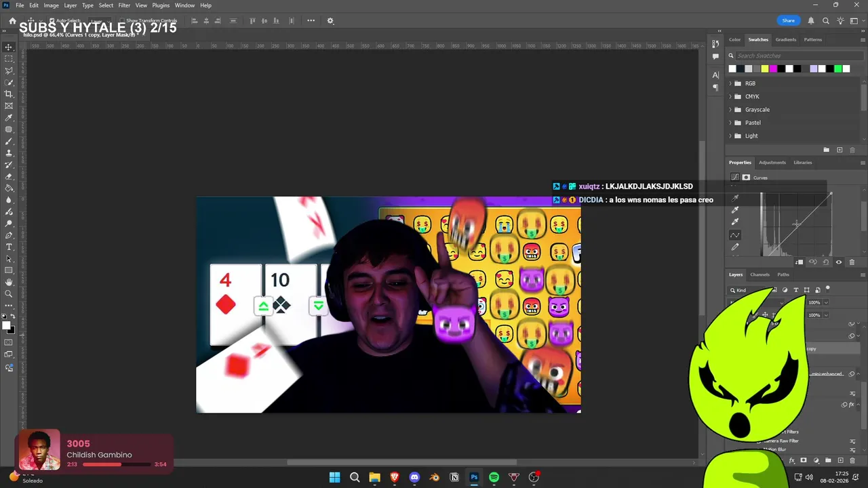The image size is (868, 488).
Task: Toggle the layer filtering switch in Layers panel
Action: point(828,289)
